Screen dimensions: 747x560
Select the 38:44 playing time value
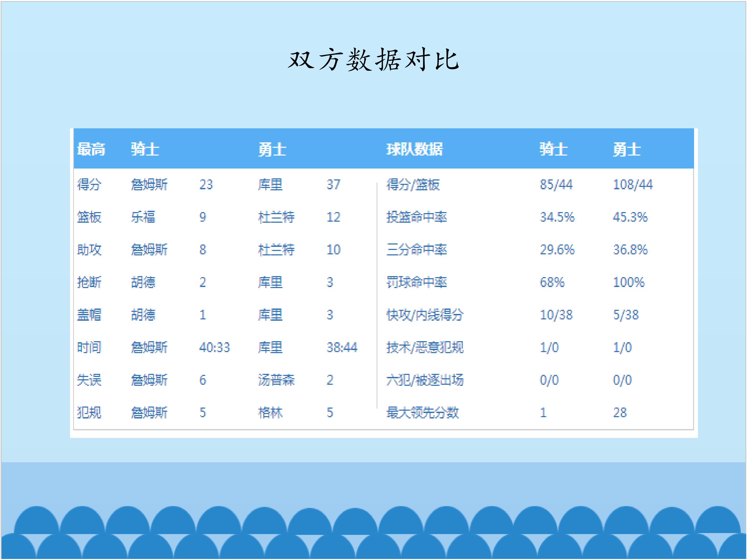click(x=342, y=347)
